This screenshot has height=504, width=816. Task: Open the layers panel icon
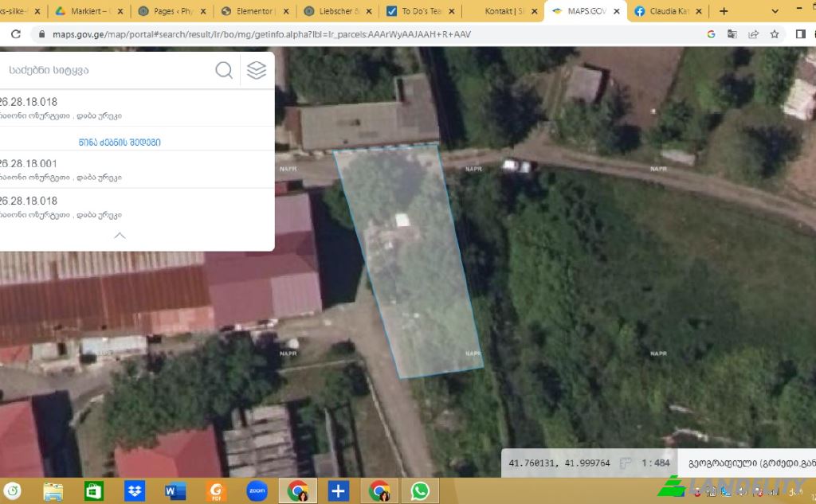[256, 69]
